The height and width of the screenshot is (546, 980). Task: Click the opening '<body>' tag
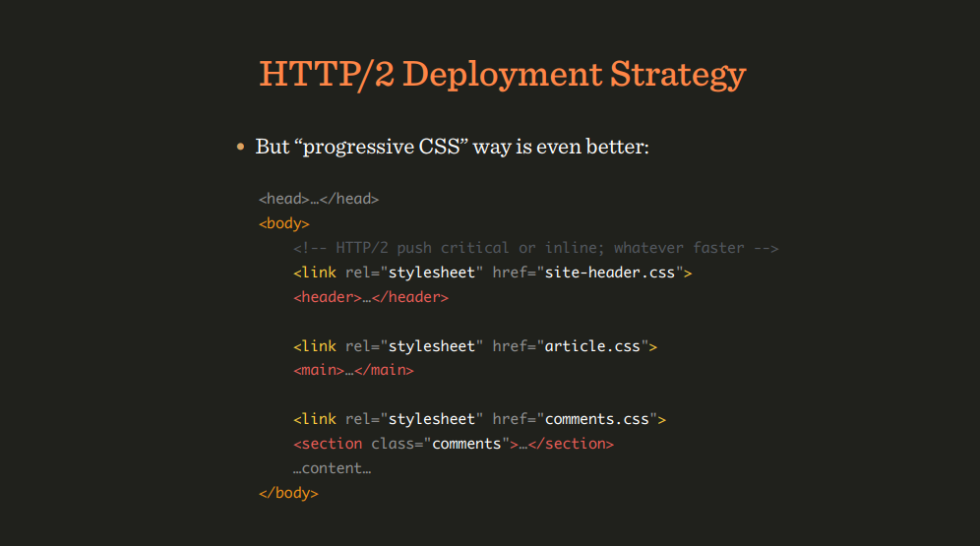(x=284, y=223)
